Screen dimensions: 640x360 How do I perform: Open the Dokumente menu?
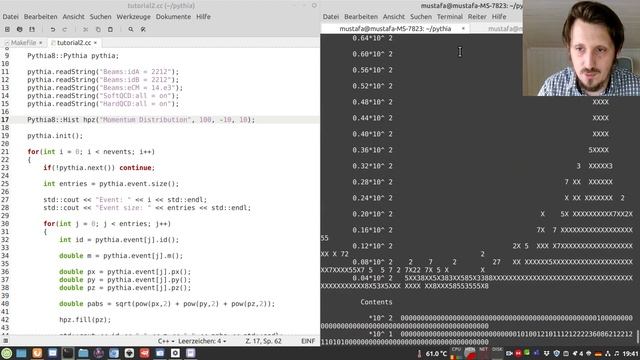pyautogui.click(x=173, y=17)
